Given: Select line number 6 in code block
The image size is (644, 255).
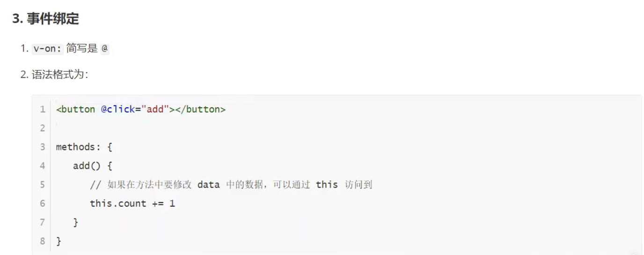Looking at the screenshot, I should tap(43, 203).
